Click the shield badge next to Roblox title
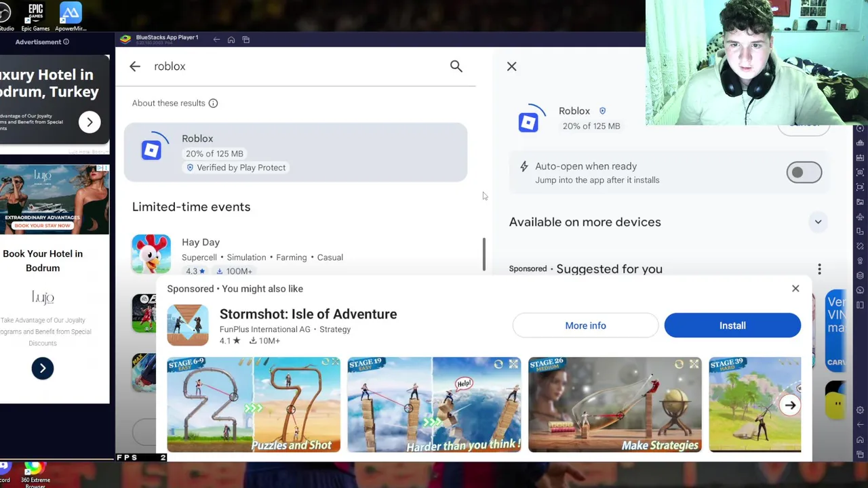The width and height of the screenshot is (868, 488). pyautogui.click(x=602, y=110)
